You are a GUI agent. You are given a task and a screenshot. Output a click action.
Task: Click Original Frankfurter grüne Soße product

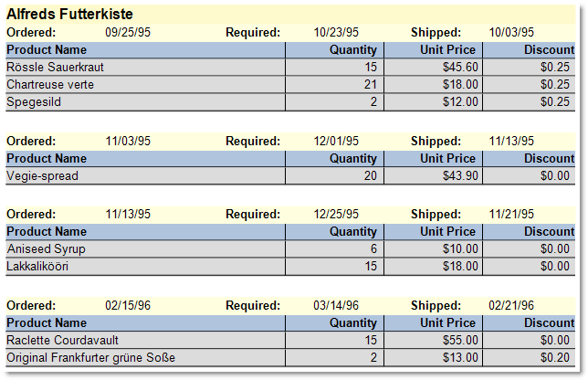[x=90, y=357]
